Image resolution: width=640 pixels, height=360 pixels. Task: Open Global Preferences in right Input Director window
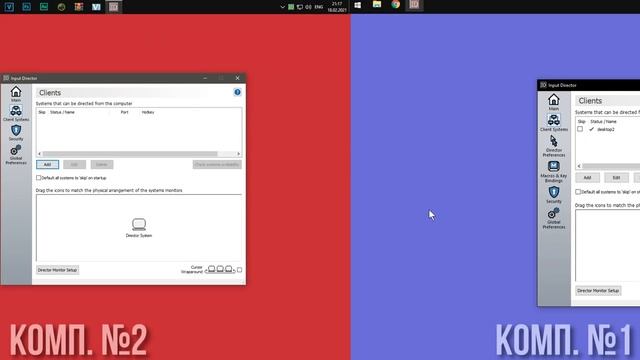553,218
